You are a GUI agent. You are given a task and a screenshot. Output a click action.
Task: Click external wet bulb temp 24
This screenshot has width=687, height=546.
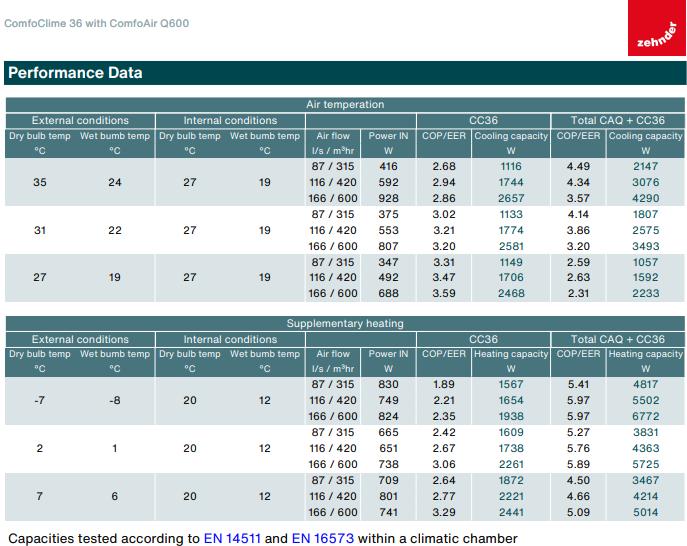point(115,182)
